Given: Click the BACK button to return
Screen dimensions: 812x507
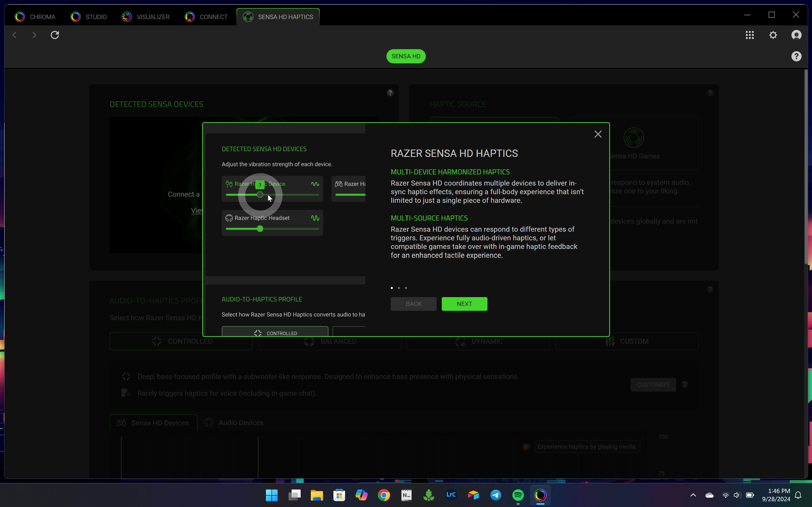Looking at the screenshot, I should pos(414,303).
